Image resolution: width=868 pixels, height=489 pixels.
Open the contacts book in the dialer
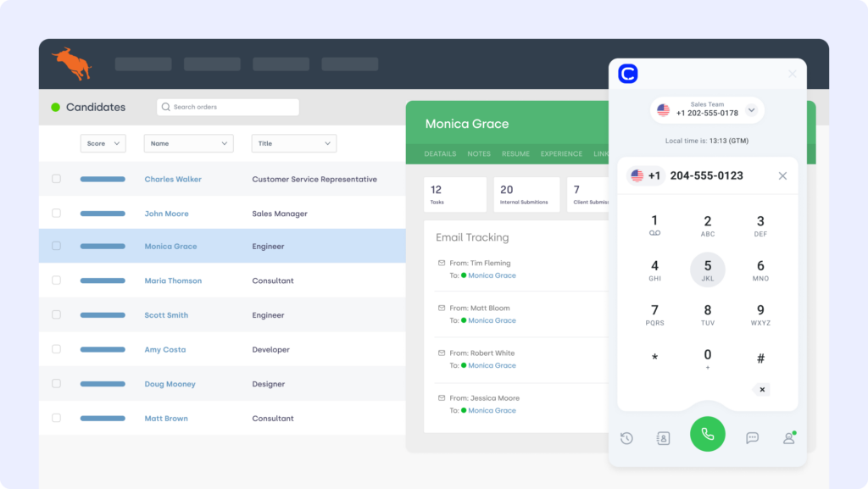(662, 438)
